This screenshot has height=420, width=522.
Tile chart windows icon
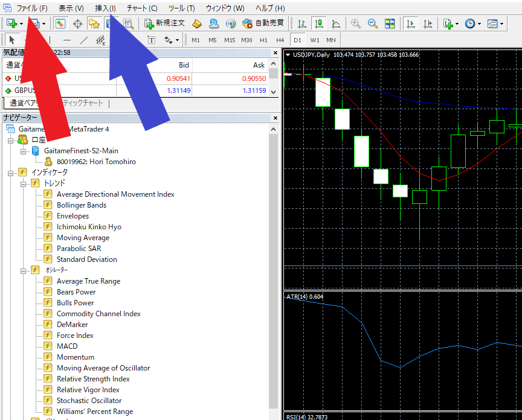point(390,24)
